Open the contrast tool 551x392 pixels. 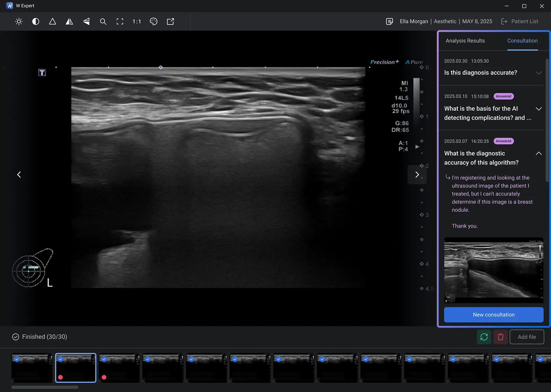(36, 22)
